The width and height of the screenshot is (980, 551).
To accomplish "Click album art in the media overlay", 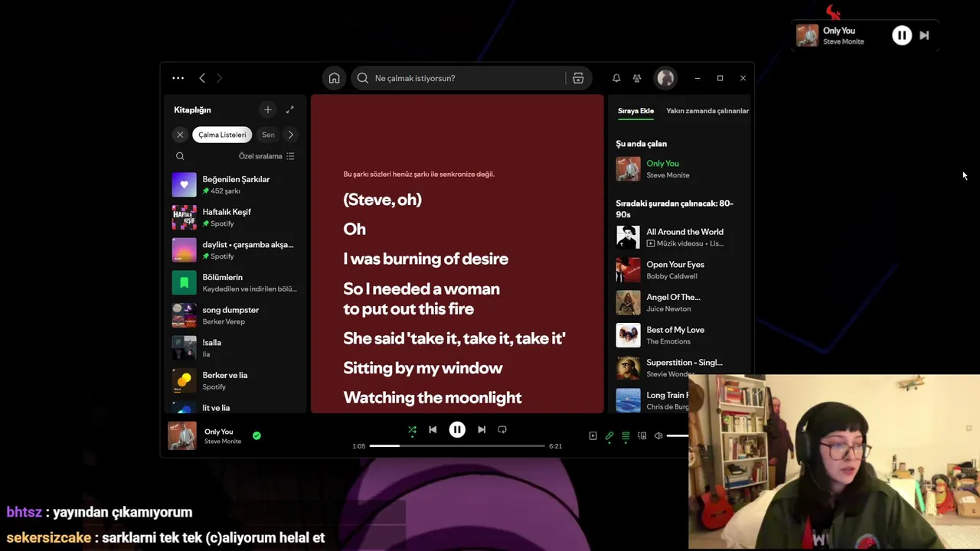I will pyautogui.click(x=807, y=35).
